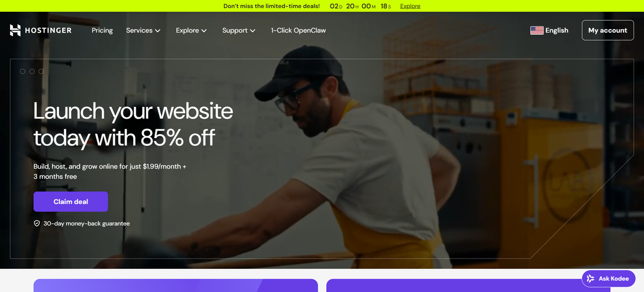Select the third carousel dot
The width and height of the screenshot is (644, 292).
point(41,71)
